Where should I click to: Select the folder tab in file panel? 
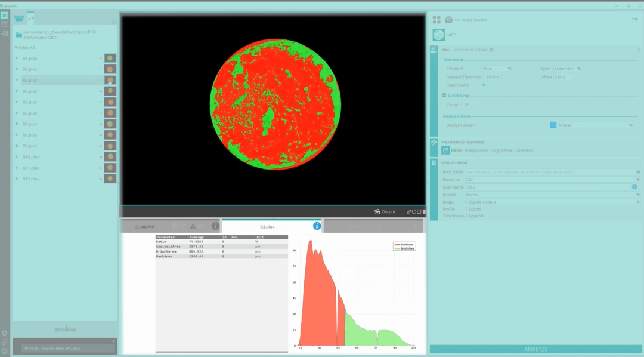(19, 19)
